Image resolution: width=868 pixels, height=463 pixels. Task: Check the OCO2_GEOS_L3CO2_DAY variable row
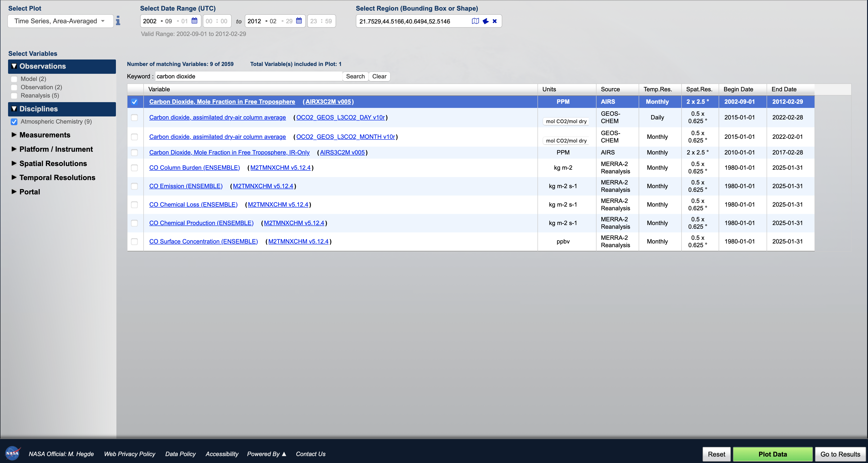coord(134,118)
